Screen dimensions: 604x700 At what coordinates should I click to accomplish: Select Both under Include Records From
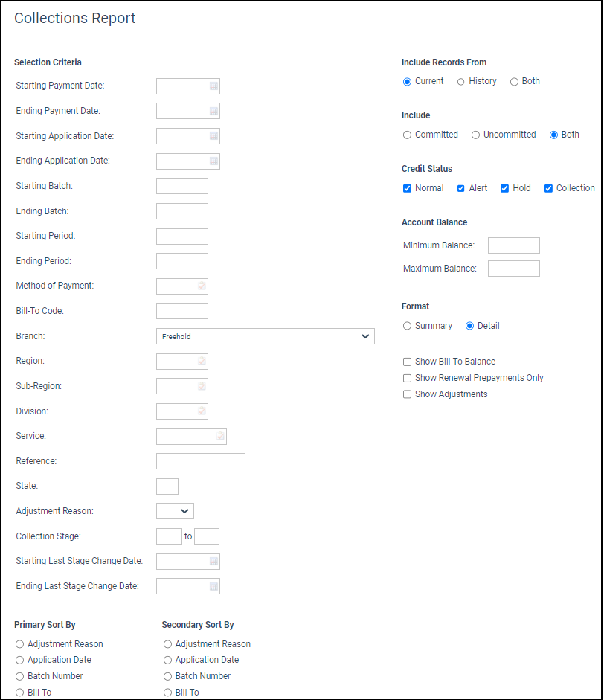[514, 82]
